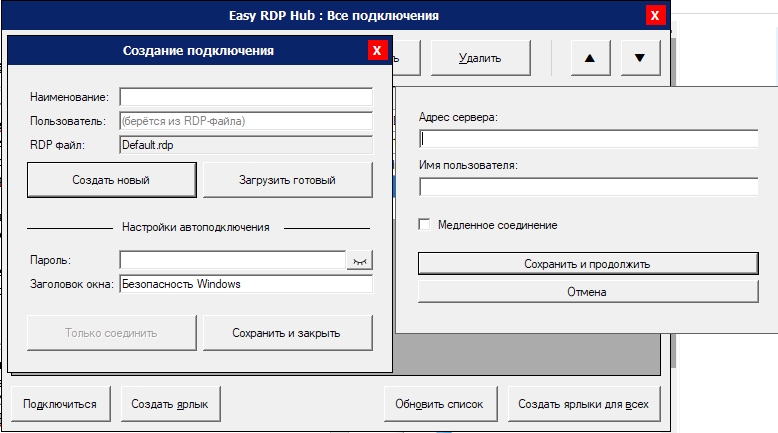Focus the Адрес сервера field
The height and width of the screenshot is (433, 778).
[588, 138]
